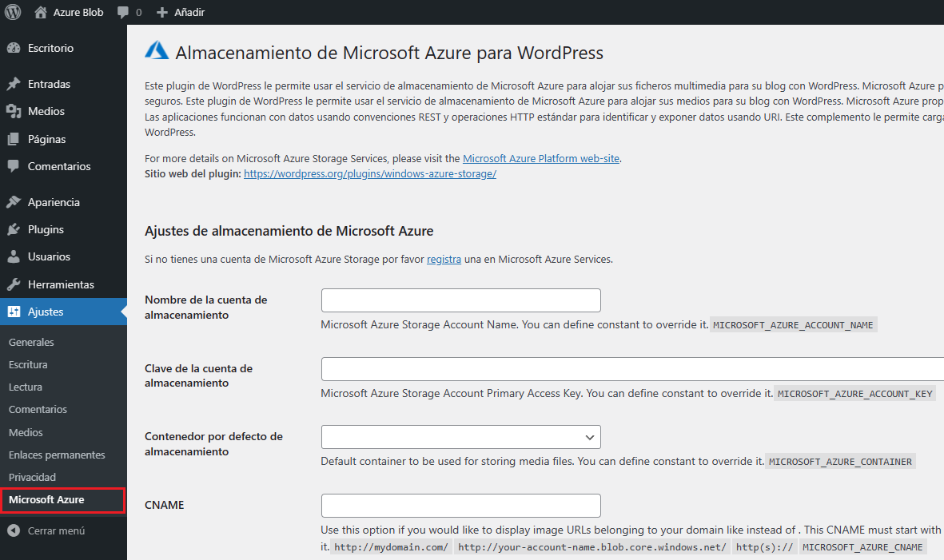Image resolution: width=944 pixels, height=560 pixels.
Task: Click the Plugins plug icon
Action: tap(14, 229)
